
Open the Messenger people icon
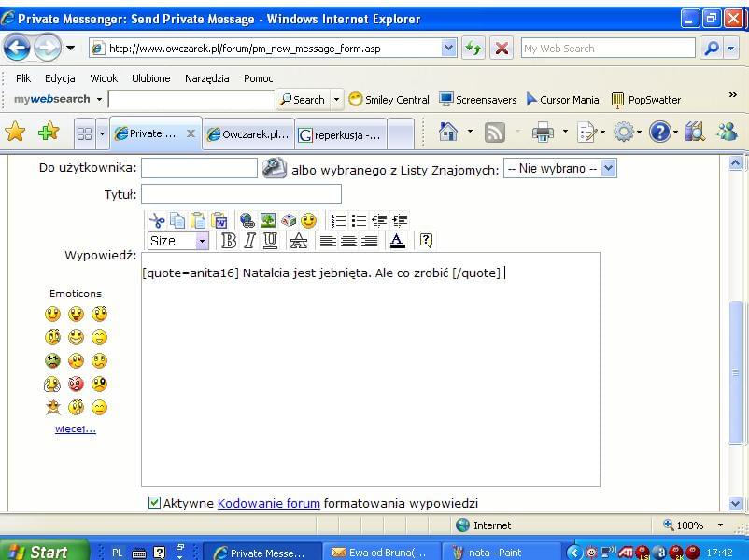click(x=727, y=133)
